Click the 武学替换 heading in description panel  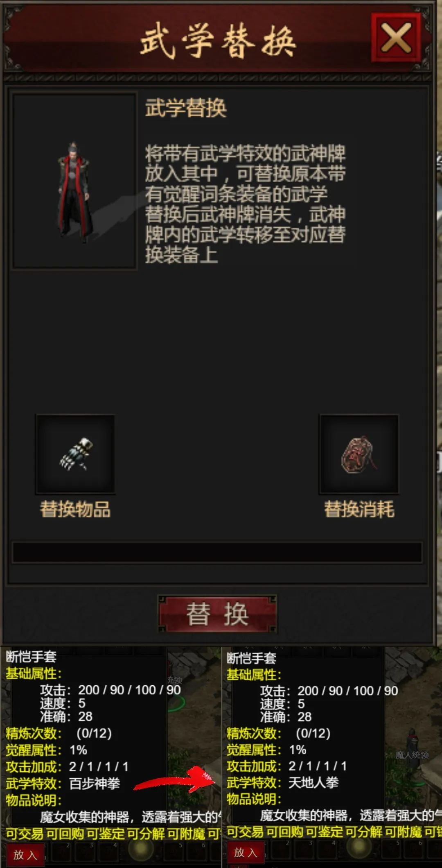pos(186,108)
